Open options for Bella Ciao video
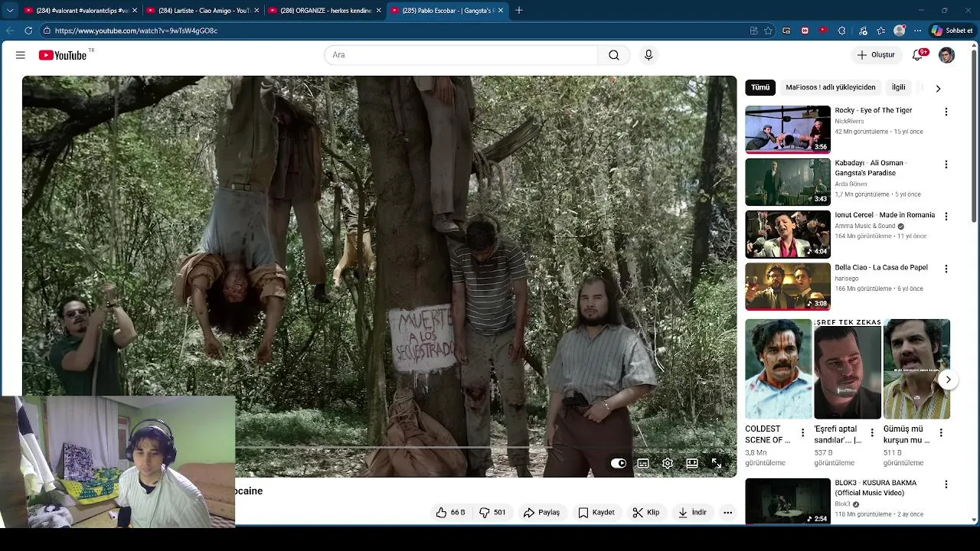980x551 pixels. 946,269
